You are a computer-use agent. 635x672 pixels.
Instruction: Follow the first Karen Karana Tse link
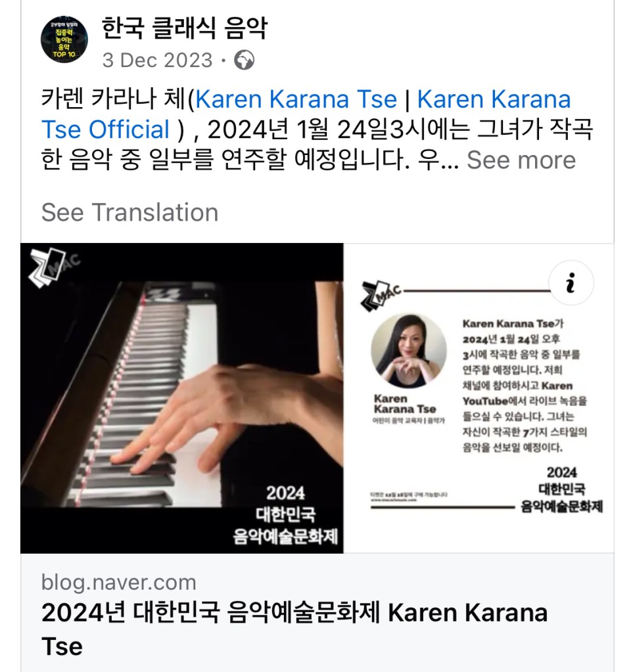pos(296,99)
